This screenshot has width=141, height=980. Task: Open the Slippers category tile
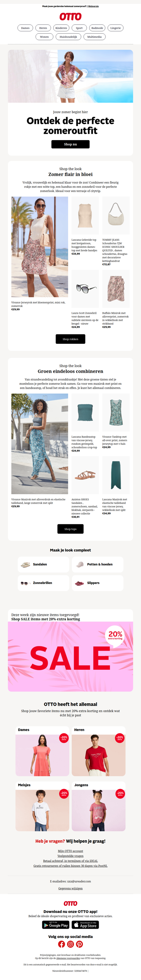tap(97, 583)
